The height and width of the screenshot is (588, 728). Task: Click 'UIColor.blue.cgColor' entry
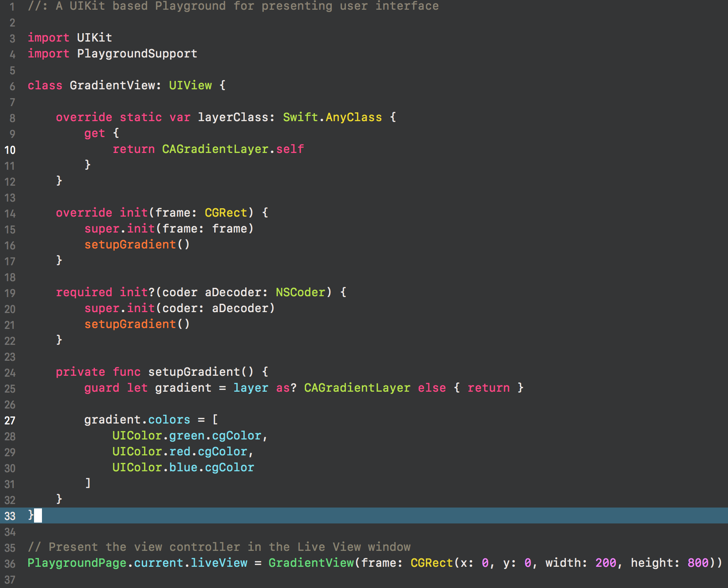[183, 467]
